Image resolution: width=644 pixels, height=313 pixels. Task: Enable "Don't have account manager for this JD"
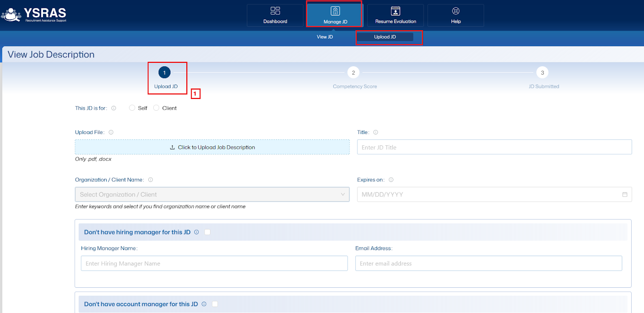click(x=215, y=304)
